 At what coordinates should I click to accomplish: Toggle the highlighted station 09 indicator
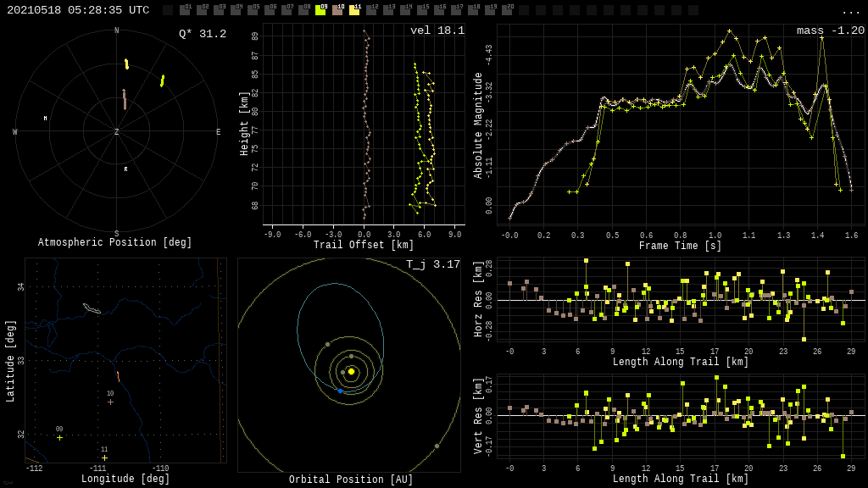tap(320, 10)
